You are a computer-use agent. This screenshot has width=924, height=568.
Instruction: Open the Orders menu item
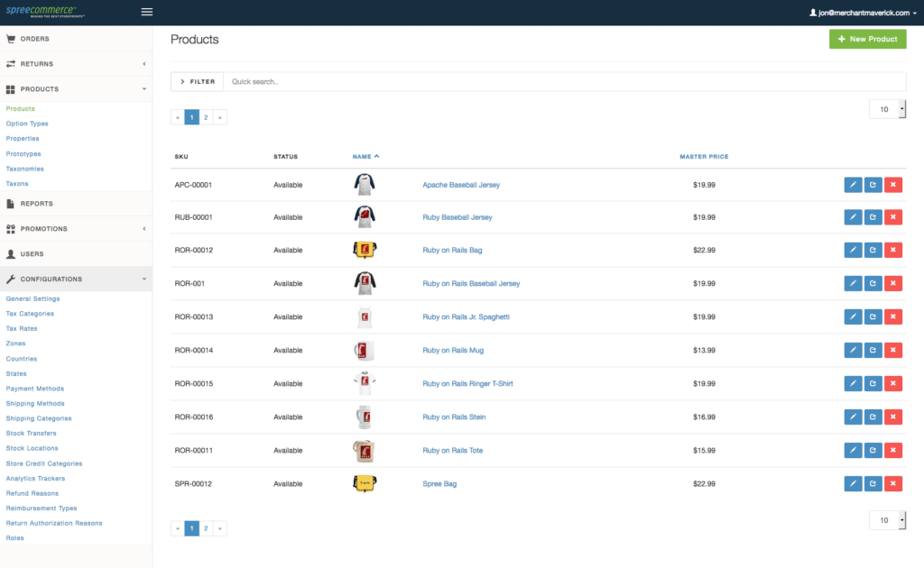[x=76, y=39]
